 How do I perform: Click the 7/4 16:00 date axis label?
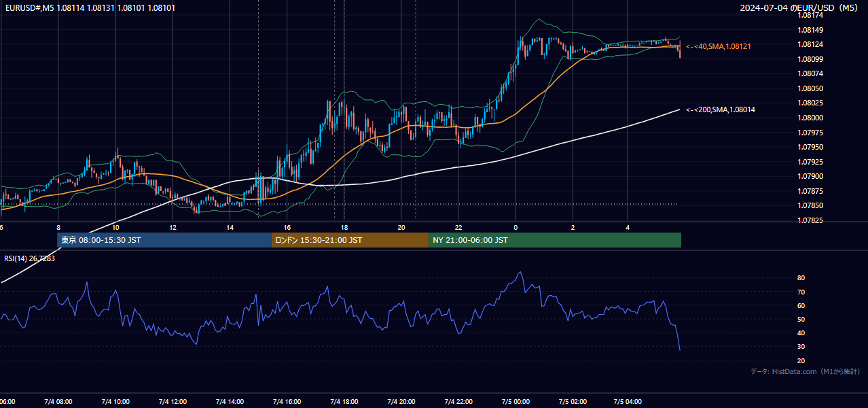click(287, 401)
